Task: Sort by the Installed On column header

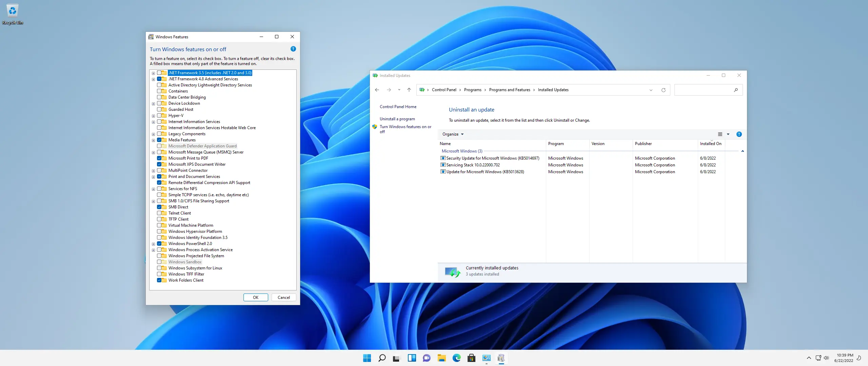Action: [711, 144]
